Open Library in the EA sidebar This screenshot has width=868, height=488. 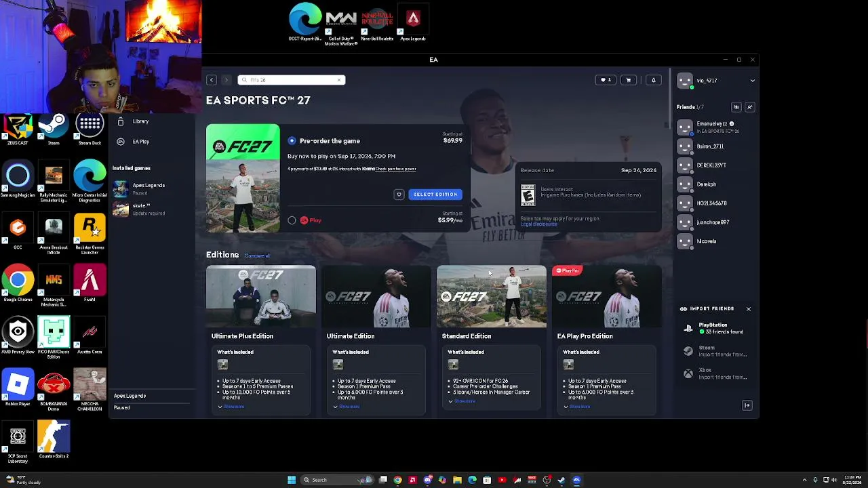pos(140,121)
